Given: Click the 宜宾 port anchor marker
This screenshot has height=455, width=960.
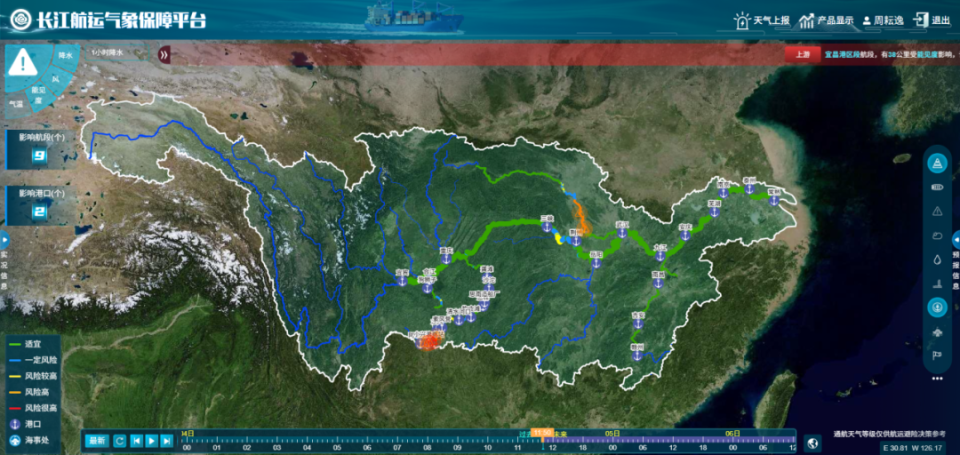Looking at the screenshot, I should (402, 280).
